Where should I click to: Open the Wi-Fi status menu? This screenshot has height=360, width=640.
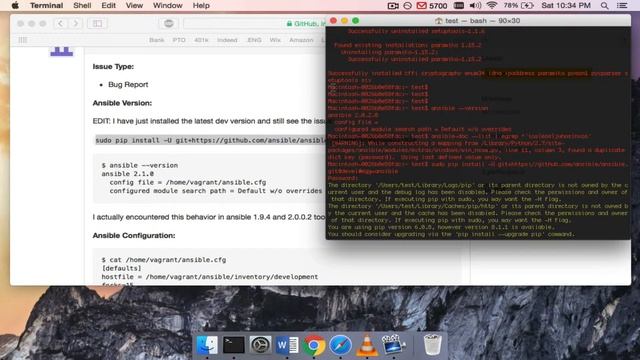click(492, 5)
